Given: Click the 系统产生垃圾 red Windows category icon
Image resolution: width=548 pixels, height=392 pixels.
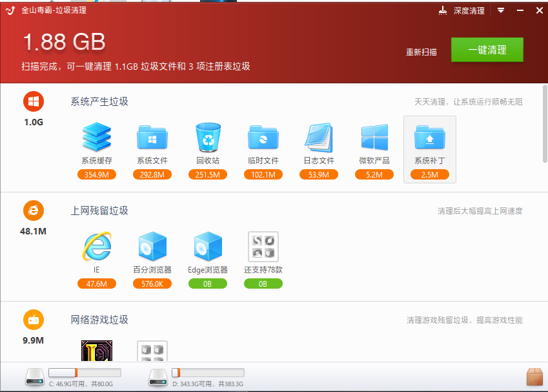Looking at the screenshot, I should click(34, 101).
